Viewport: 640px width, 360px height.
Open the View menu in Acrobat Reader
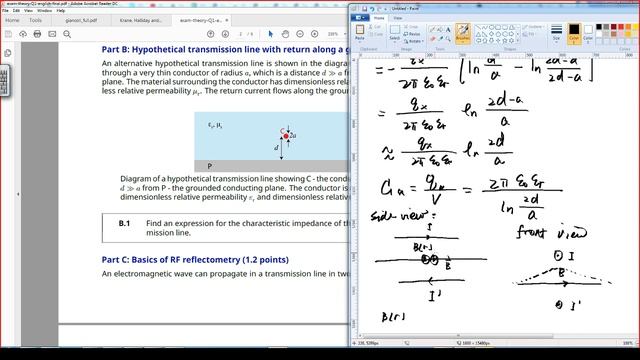(x=29, y=11)
